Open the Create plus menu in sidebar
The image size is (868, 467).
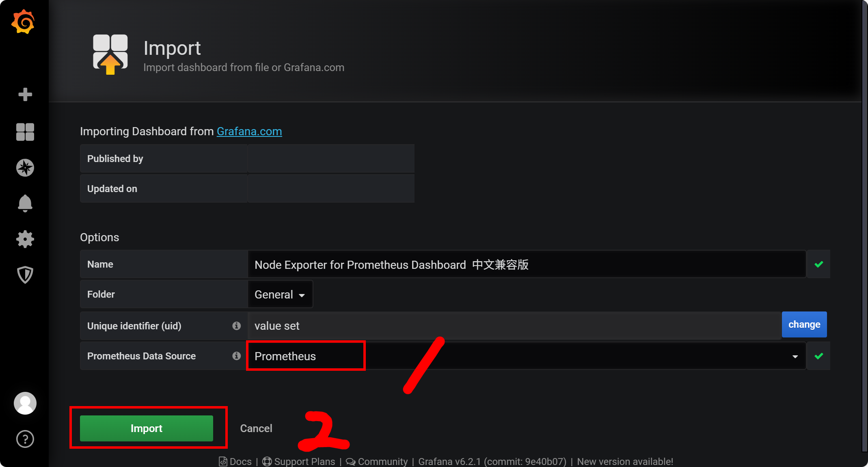[x=25, y=95]
